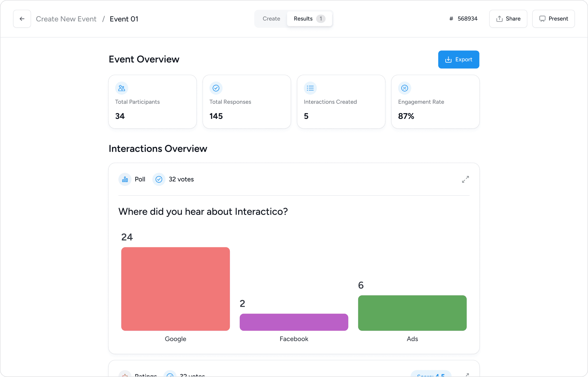The height and width of the screenshot is (377, 588).
Task: Click the Poll bar chart icon
Action: pyautogui.click(x=125, y=179)
